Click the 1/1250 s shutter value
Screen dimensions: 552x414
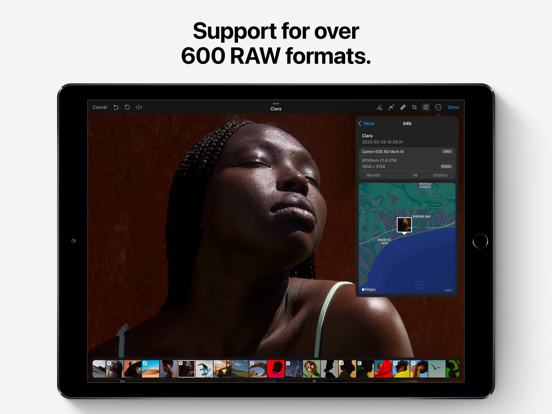pyautogui.click(x=440, y=175)
